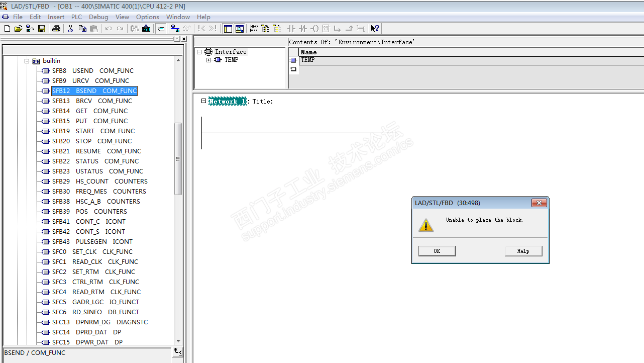This screenshot has width=644, height=363.
Task: Select SFB12 BSEND block in the tree
Action: pos(94,91)
